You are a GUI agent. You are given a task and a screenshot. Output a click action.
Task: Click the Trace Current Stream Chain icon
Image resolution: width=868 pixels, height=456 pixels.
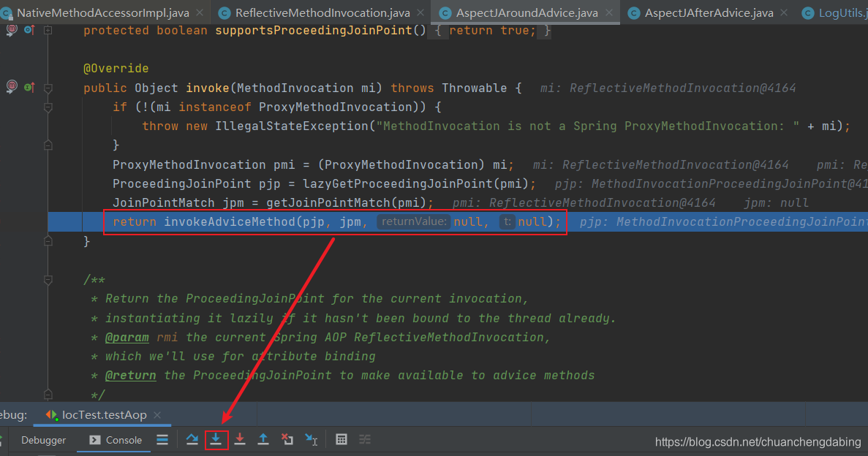coord(365,440)
